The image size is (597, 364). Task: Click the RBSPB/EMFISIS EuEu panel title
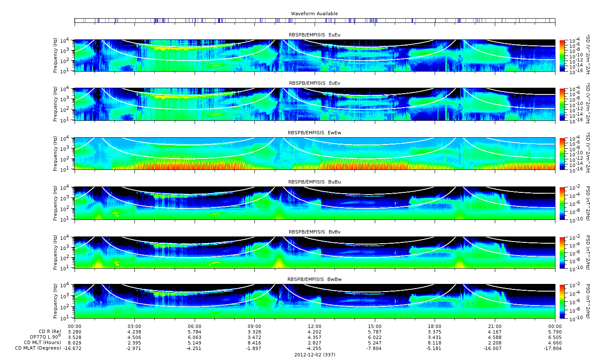pos(314,35)
